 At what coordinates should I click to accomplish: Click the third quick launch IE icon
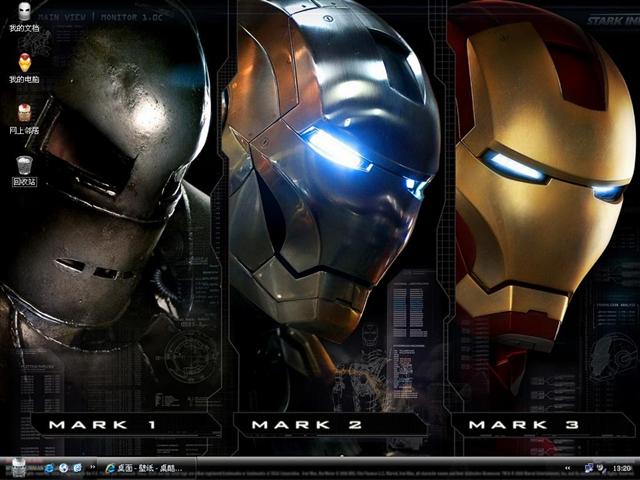(77, 468)
